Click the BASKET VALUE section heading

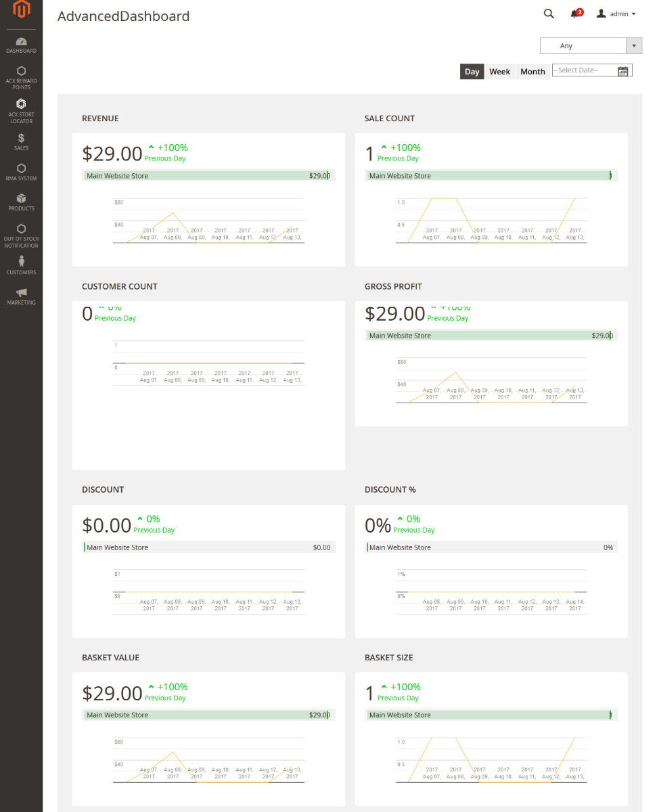pyautogui.click(x=110, y=658)
